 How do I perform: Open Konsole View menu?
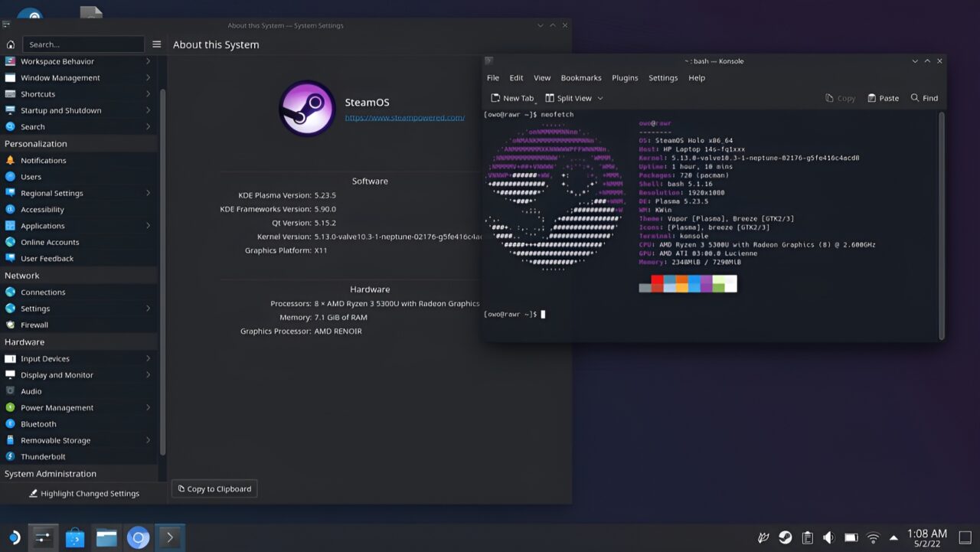point(542,78)
